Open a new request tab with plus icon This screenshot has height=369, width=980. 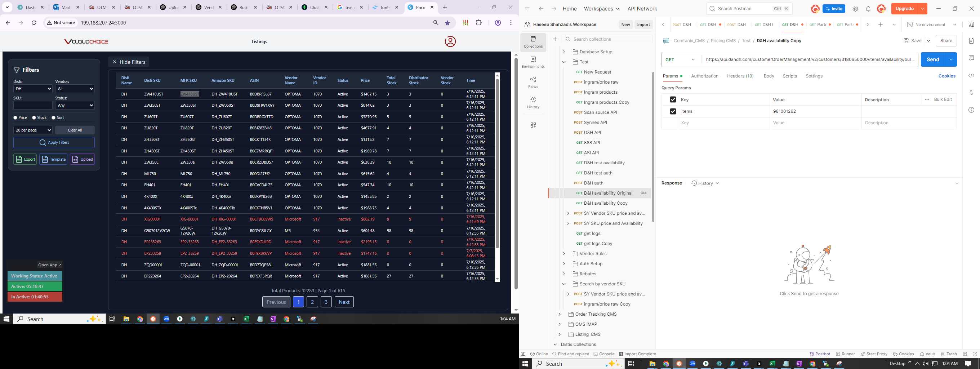coord(880,25)
